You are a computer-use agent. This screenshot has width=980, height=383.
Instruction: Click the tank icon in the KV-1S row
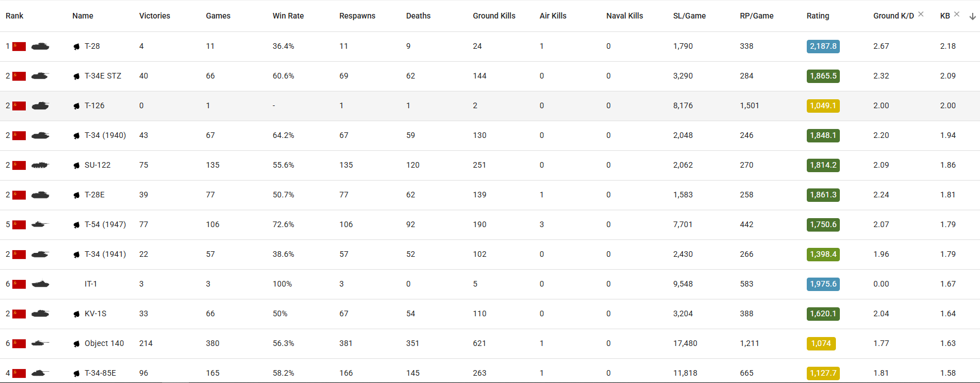40,314
